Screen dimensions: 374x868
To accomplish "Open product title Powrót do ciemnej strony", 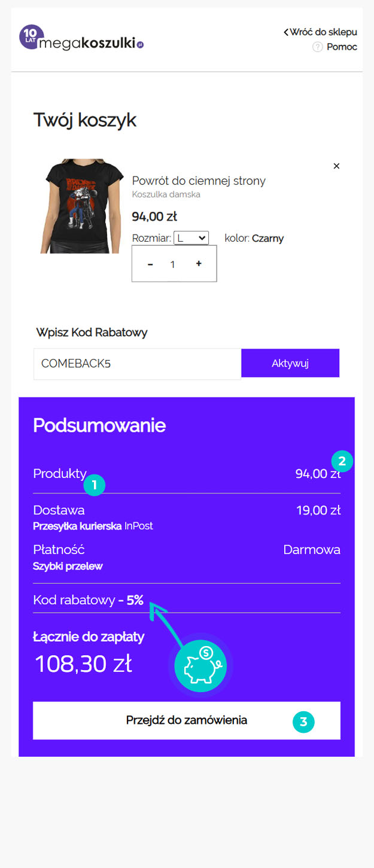I will (x=199, y=181).
